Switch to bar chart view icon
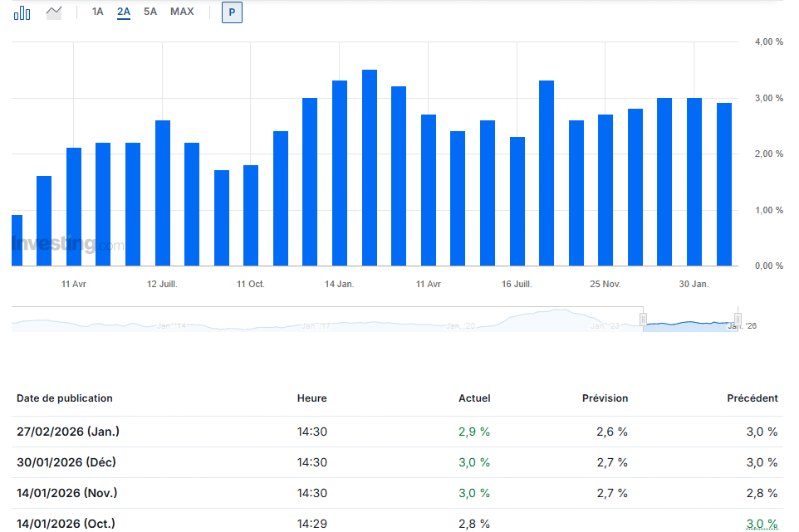The height and width of the screenshot is (532, 799). pos(22,12)
